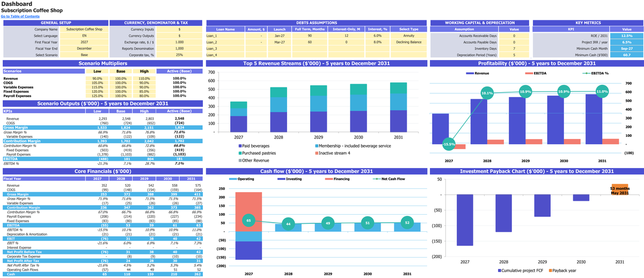This screenshot has height=278, width=644.
Task: Click Loan_2 interest 8.0% cell
Action: click(x=377, y=42)
